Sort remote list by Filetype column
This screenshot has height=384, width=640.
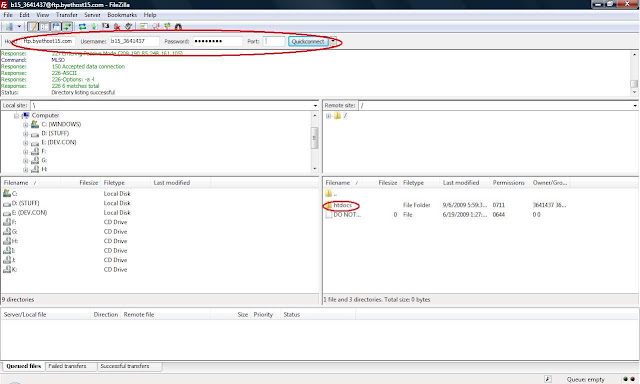[413, 183]
